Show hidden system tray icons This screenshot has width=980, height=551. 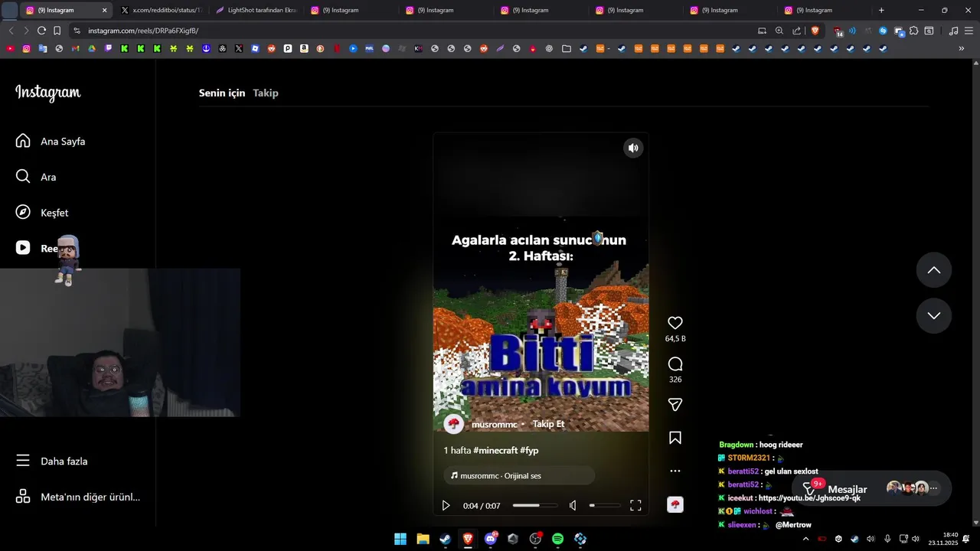805,539
